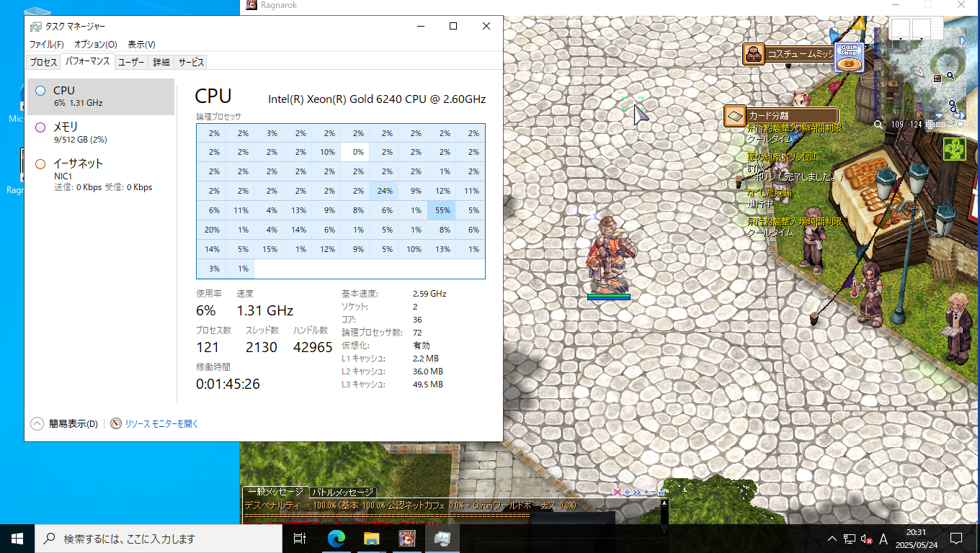Image resolution: width=980 pixels, height=553 pixels.
Task: Open File Explorer from the taskbar
Action: click(x=371, y=538)
